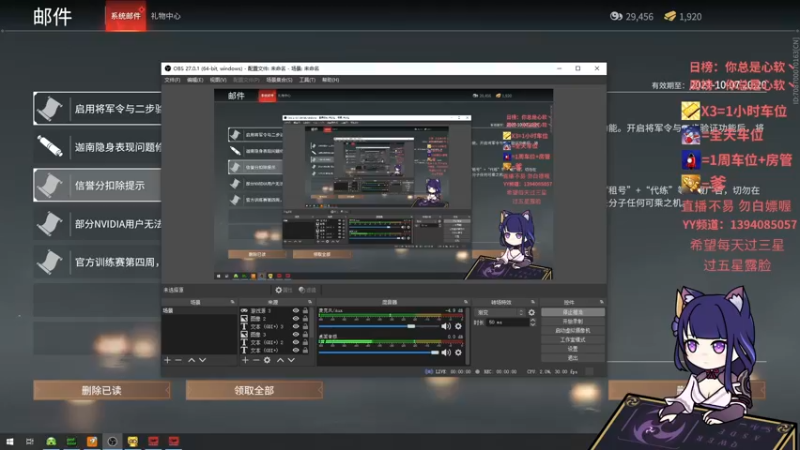Open the 场景集合(S) menu in OBS
800x450 pixels.
[x=279, y=80]
